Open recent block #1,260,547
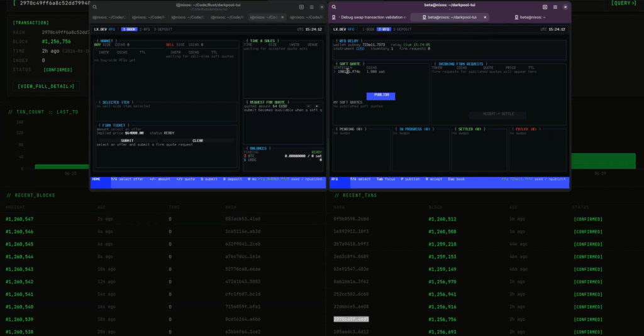 coord(19,219)
